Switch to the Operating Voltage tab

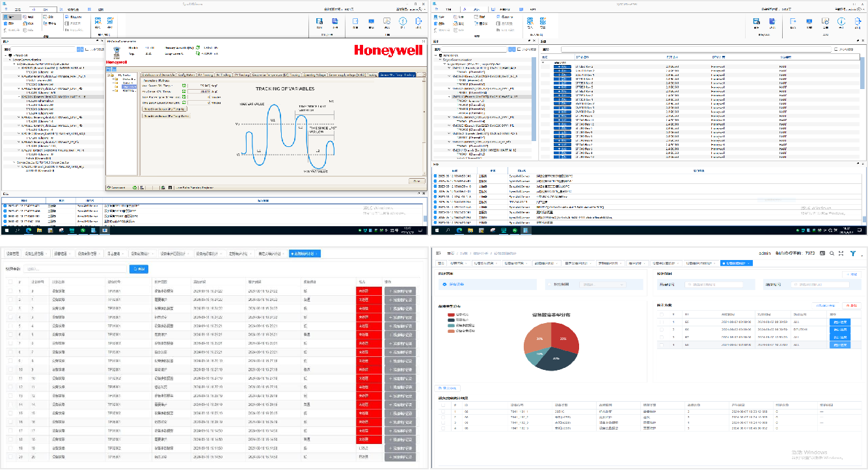click(x=316, y=75)
